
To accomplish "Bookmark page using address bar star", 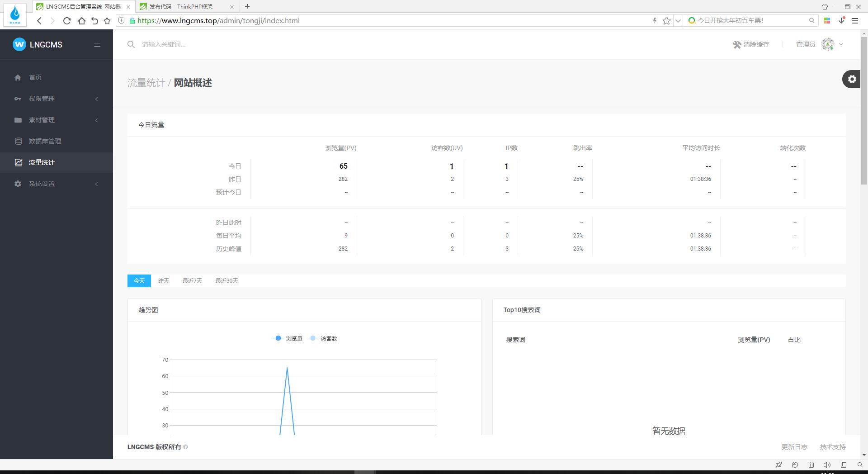I will [x=666, y=21].
